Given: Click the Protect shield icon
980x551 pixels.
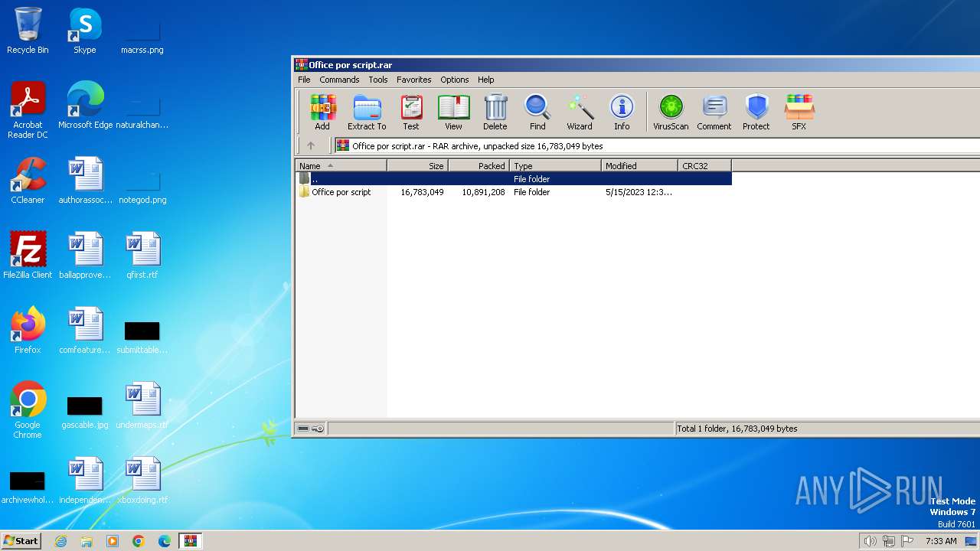Looking at the screenshot, I should point(756,112).
